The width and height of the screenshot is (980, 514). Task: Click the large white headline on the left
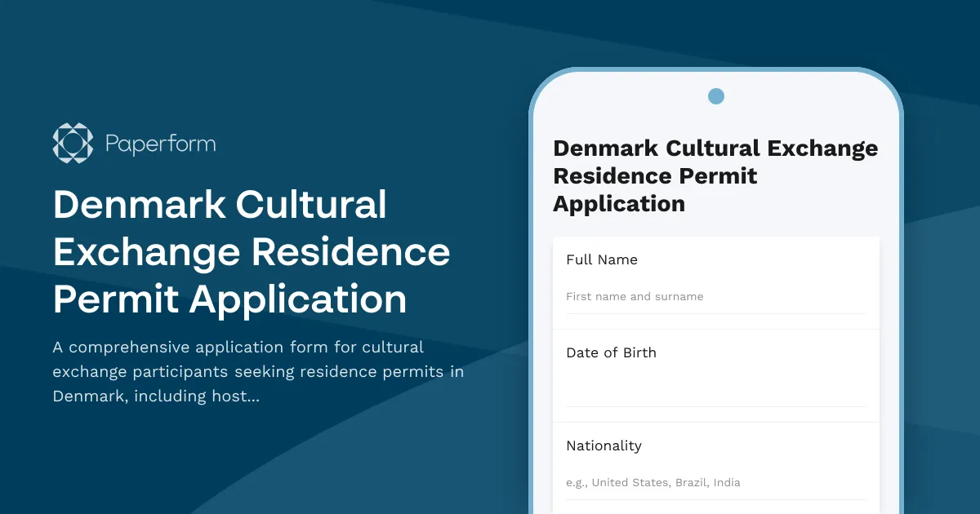251,251
